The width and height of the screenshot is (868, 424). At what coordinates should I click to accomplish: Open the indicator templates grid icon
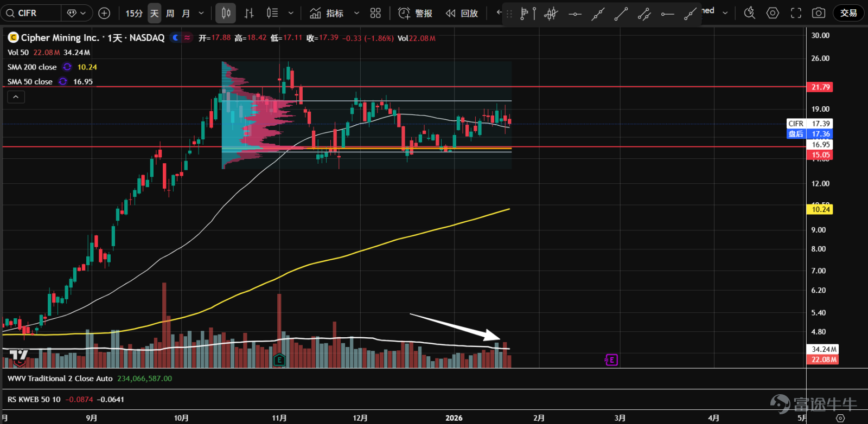375,13
